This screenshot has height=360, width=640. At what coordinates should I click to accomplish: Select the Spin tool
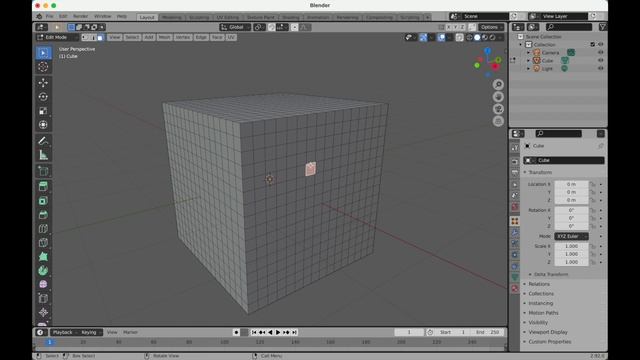tap(43, 270)
